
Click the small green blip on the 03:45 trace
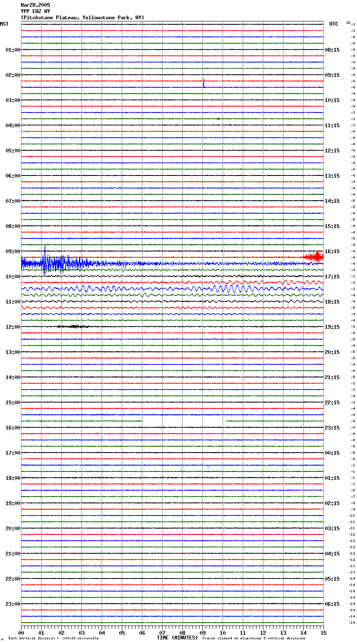[x=218, y=119]
